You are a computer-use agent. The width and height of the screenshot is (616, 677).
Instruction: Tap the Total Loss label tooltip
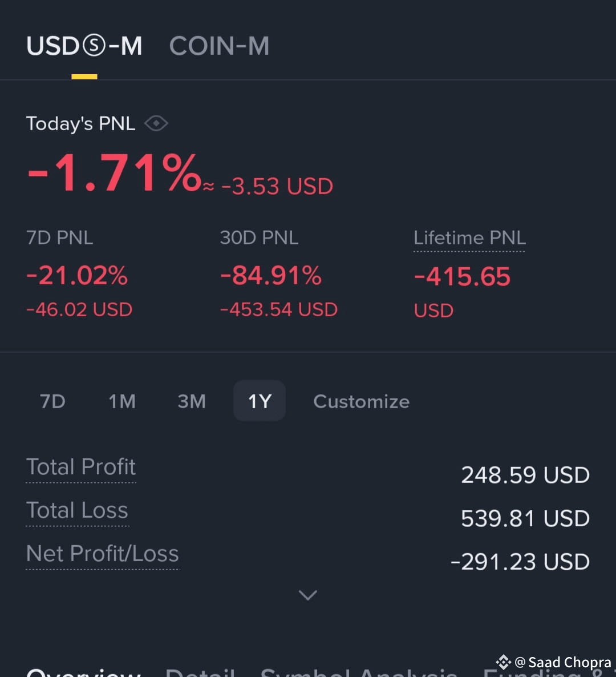[77, 510]
